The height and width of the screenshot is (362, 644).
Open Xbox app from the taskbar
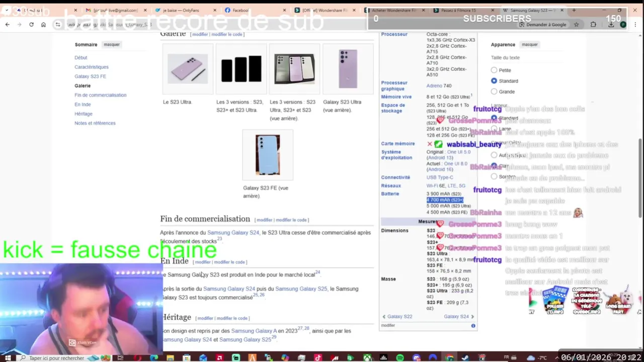click(367, 358)
